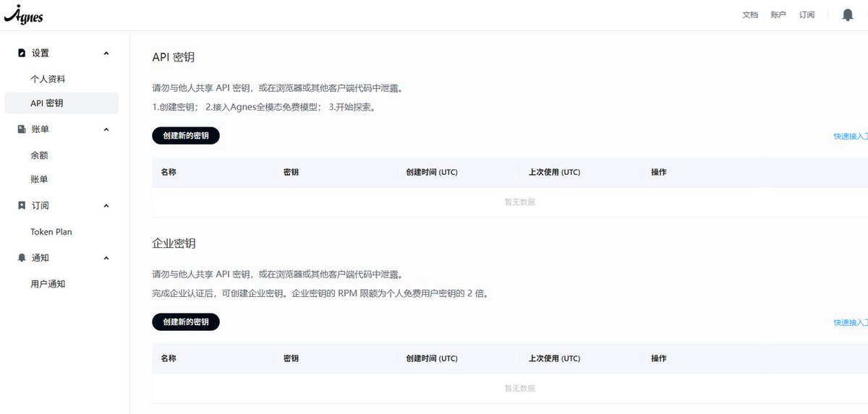
Task: Open 账户 in top navigation
Action: click(x=778, y=15)
